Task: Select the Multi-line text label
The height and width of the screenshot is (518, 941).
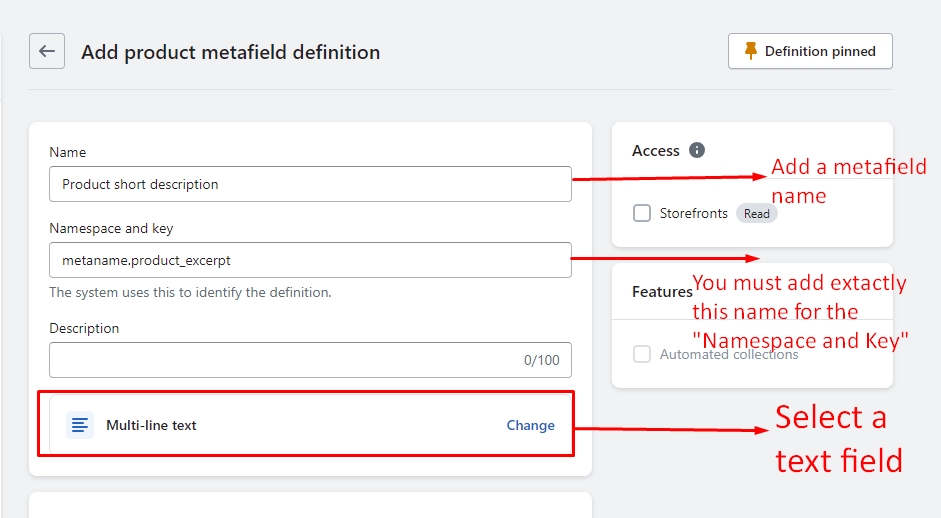Action: 151,425
